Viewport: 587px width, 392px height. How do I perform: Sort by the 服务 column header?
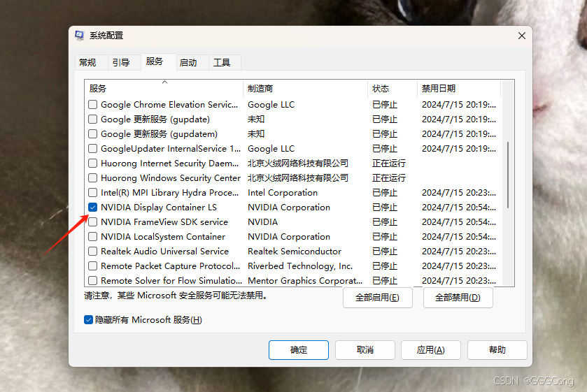coord(164,89)
